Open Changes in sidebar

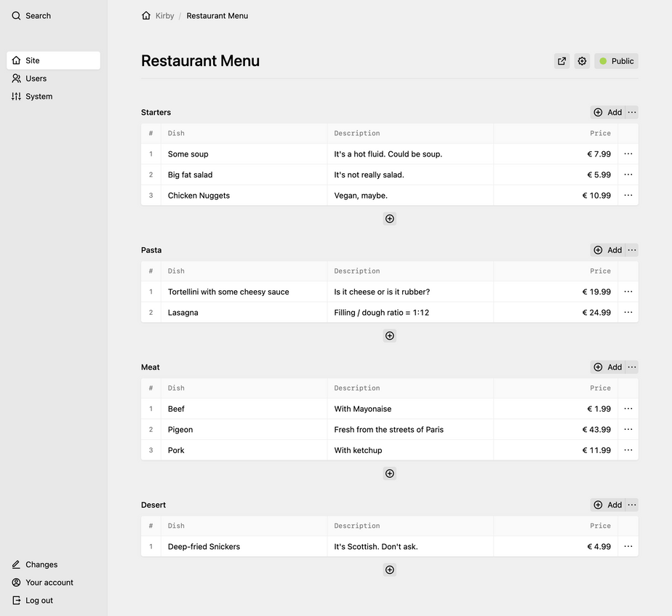tap(41, 564)
